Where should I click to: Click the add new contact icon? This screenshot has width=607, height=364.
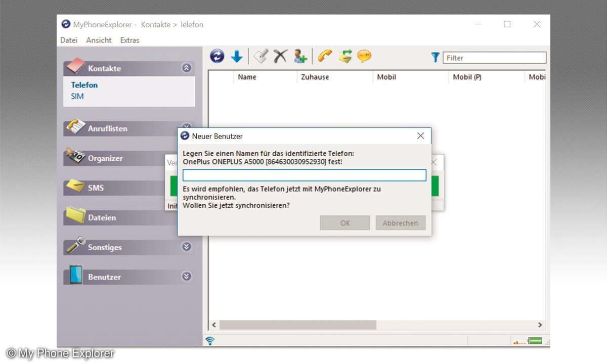pos(300,56)
